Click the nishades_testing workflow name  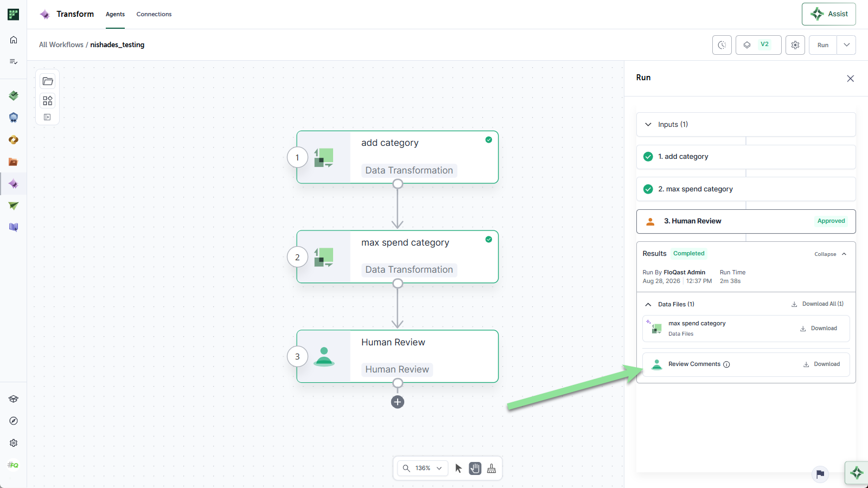coord(117,45)
